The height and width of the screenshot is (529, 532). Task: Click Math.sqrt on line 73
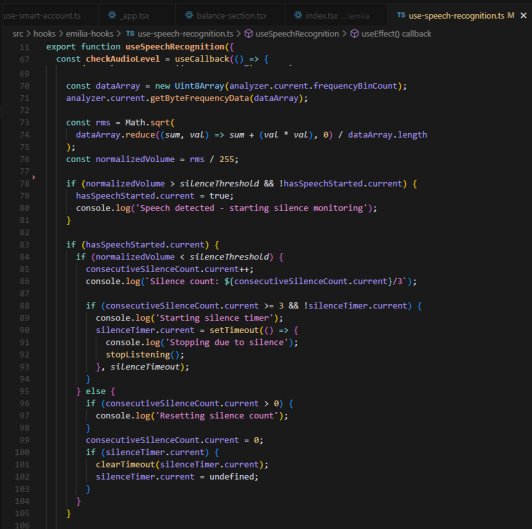click(147, 122)
